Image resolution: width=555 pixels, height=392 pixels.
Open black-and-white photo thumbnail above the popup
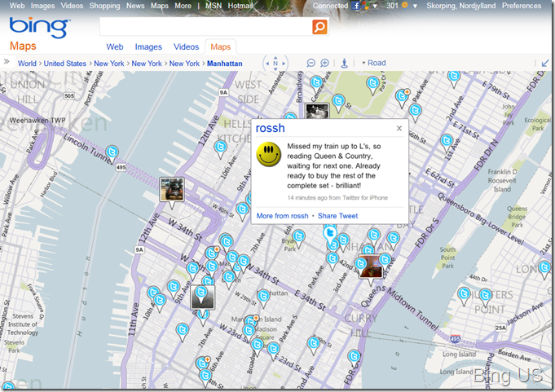(317, 111)
